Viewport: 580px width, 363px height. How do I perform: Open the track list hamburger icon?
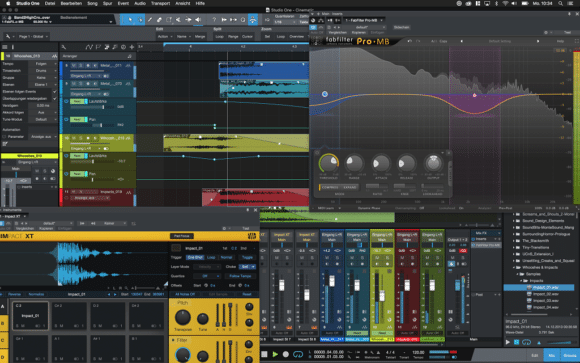click(5, 47)
